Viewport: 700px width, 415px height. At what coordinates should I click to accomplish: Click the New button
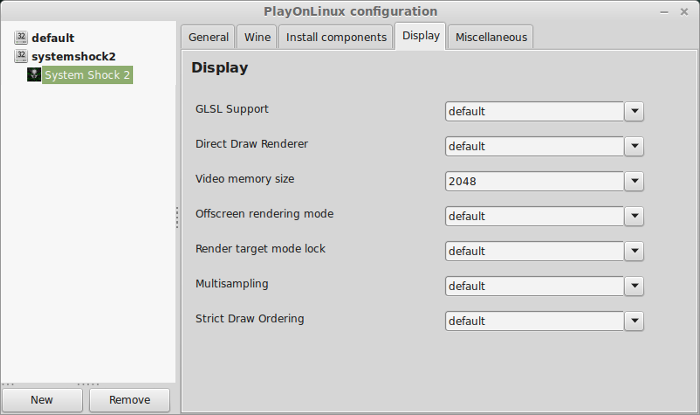click(x=42, y=400)
